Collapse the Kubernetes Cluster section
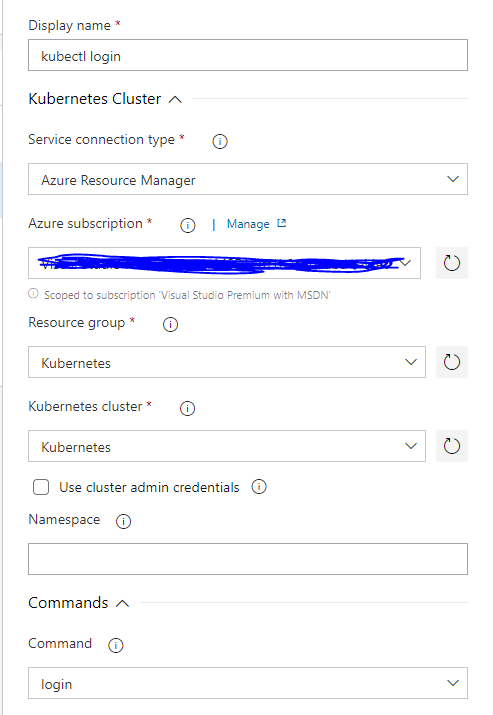This screenshot has width=493, height=715. point(175,99)
